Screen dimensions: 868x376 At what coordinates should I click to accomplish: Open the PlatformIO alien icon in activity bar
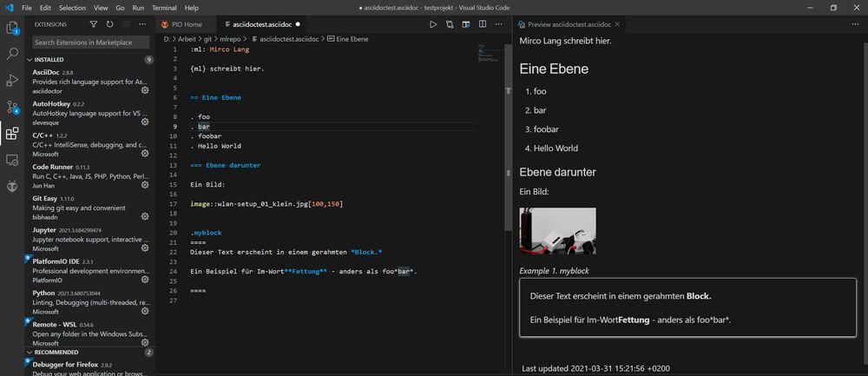(x=12, y=186)
